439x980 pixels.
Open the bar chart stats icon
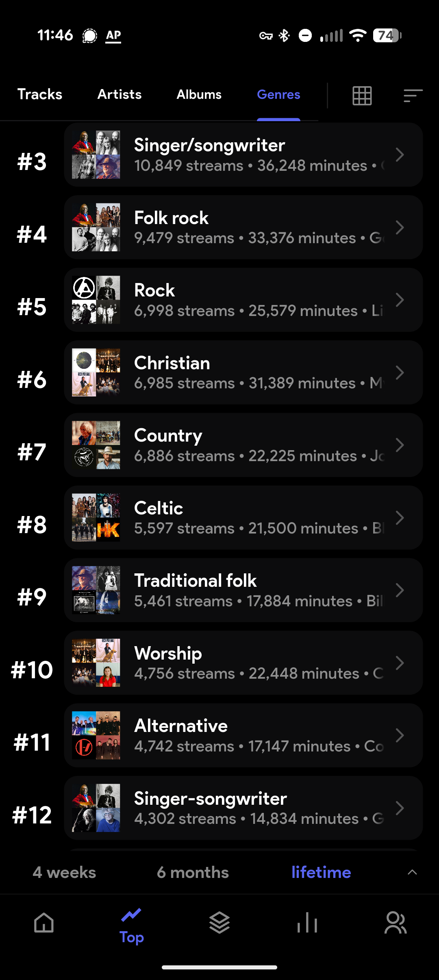[x=307, y=922]
